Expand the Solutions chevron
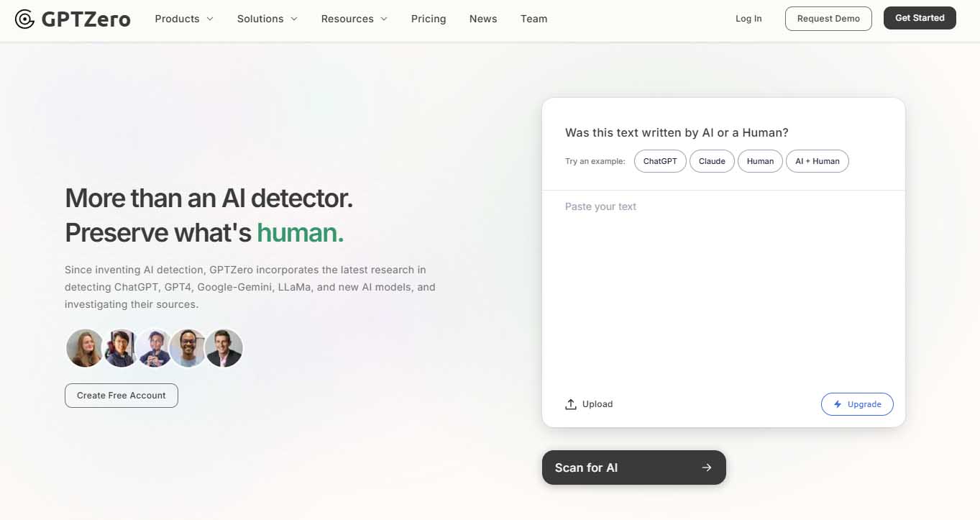The width and height of the screenshot is (980, 520). (x=293, y=19)
